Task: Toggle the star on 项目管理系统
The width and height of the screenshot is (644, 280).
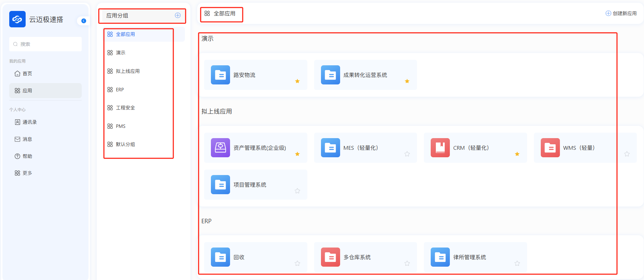Action: [x=297, y=191]
